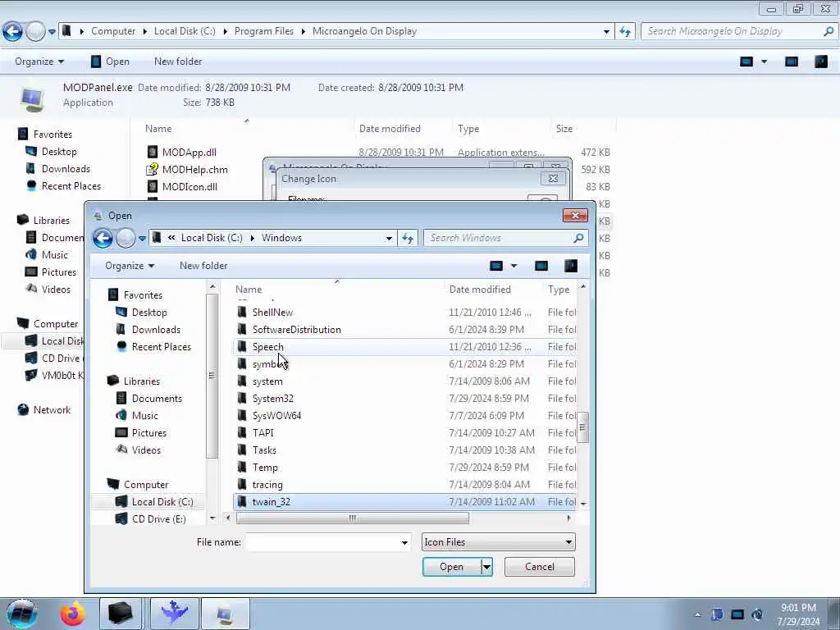Image resolution: width=840 pixels, height=630 pixels.
Task: Sort by Type column in Explorer
Action: pos(468,129)
